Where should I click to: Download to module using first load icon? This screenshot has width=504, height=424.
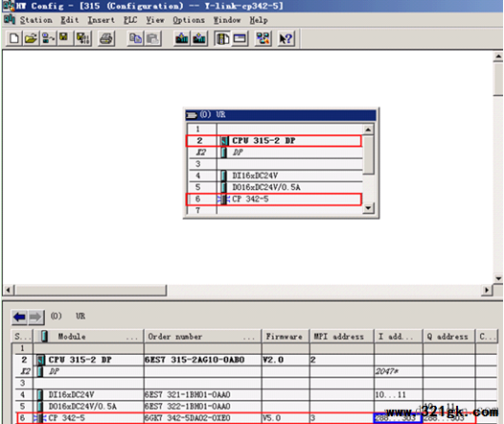182,39
